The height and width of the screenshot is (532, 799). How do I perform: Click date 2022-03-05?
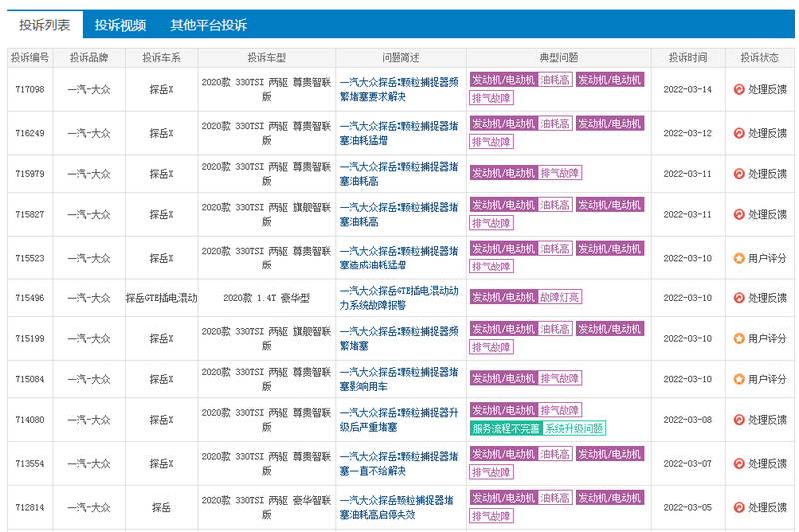pos(688,508)
